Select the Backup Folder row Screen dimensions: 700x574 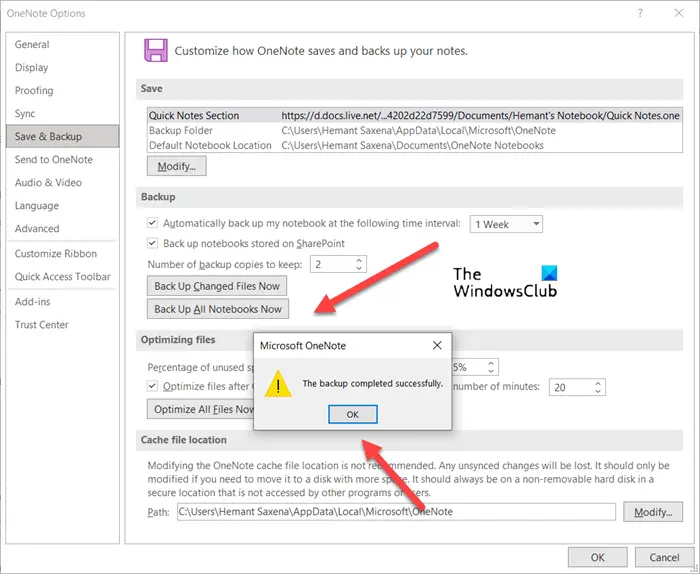[x=414, y=130]
